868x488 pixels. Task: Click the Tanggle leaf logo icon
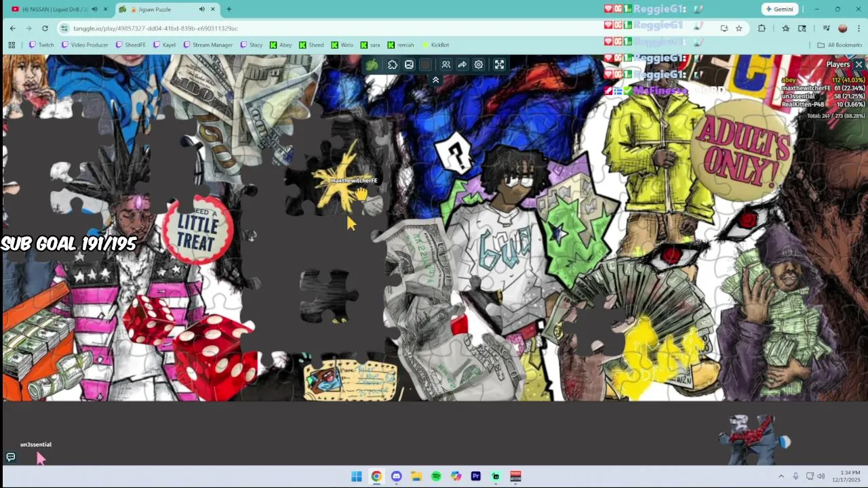click(x=372, y=64)
